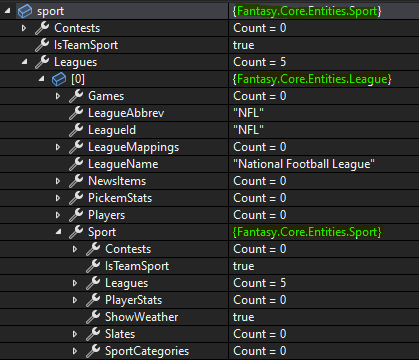Expand nested Contests under Sport
The width and height of the screenshot is (419, 360).
point(75,249)
